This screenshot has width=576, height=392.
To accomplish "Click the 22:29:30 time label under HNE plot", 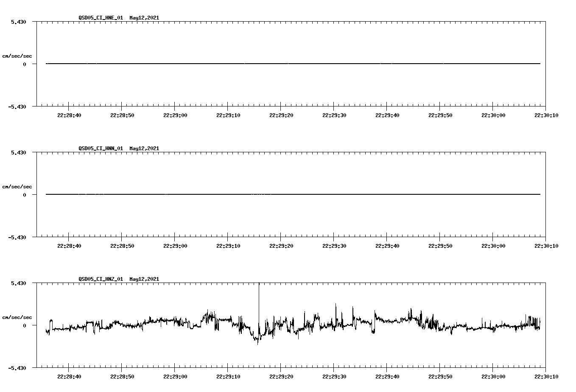I will 334,115.
